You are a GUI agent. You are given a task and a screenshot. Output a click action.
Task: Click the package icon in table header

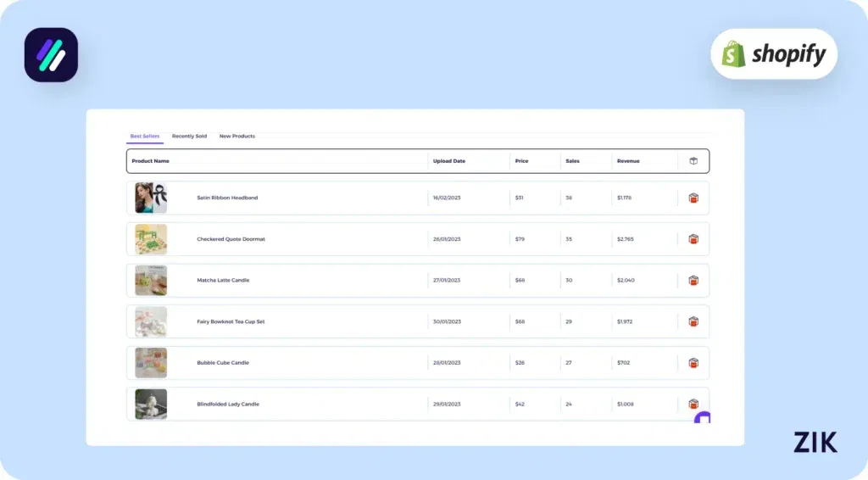[693, 161]
